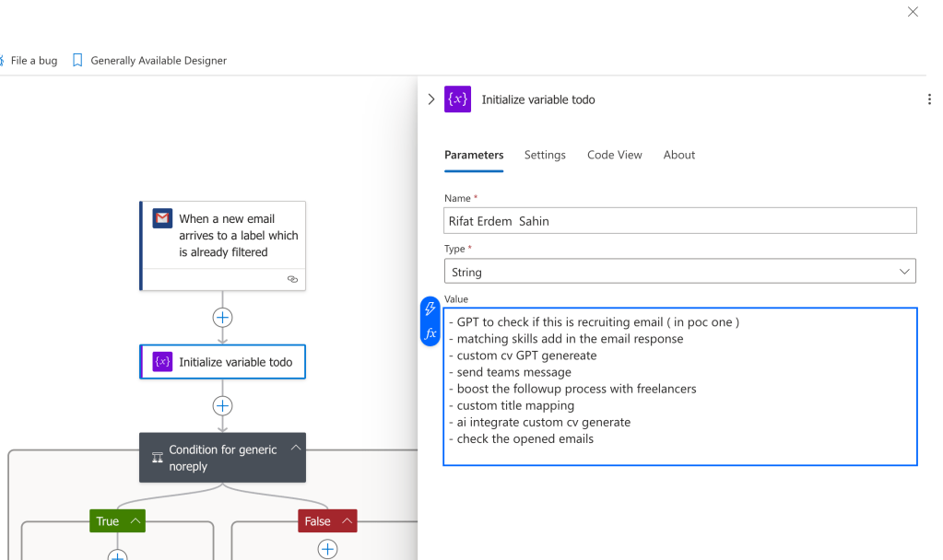Viewport: 943px width, 560px height.
Task: Collapse the True branch chevron
Action: pos(136,521)
